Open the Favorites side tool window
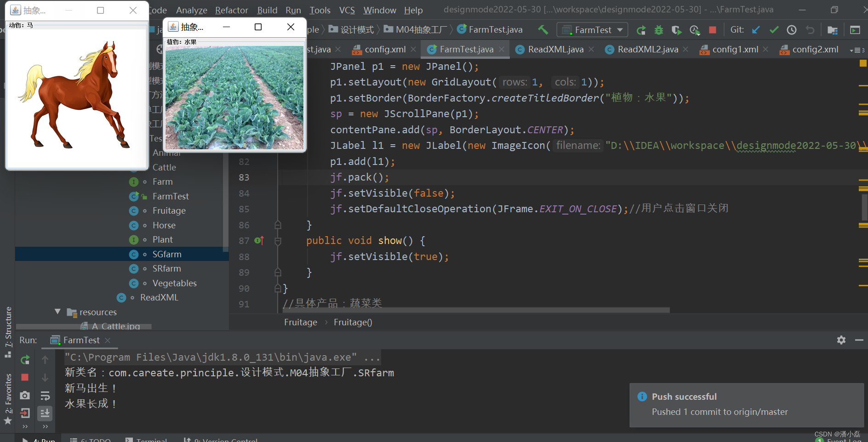 8,399
